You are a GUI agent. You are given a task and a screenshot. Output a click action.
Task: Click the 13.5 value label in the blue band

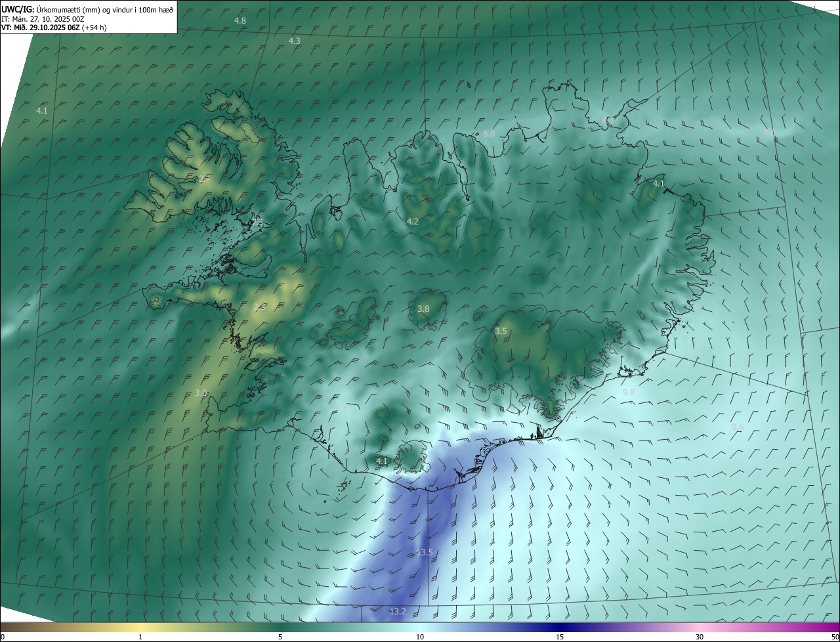pos(425,552)
